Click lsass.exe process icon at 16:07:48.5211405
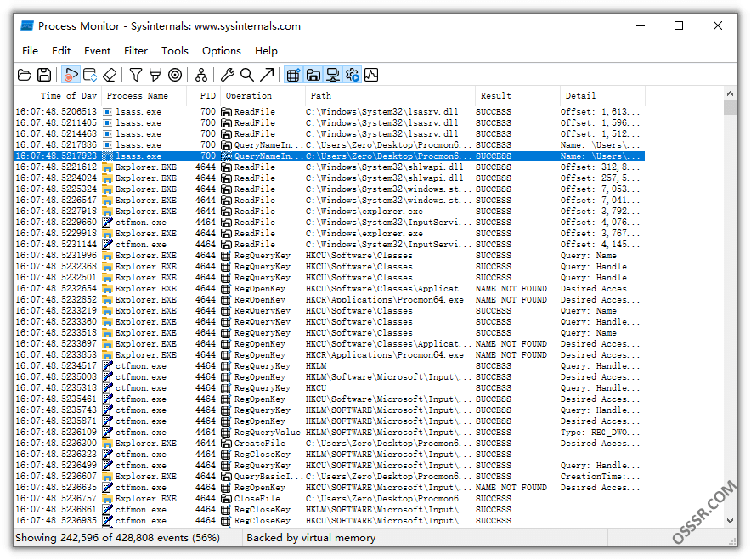751x560 pixels. (107, 123)
